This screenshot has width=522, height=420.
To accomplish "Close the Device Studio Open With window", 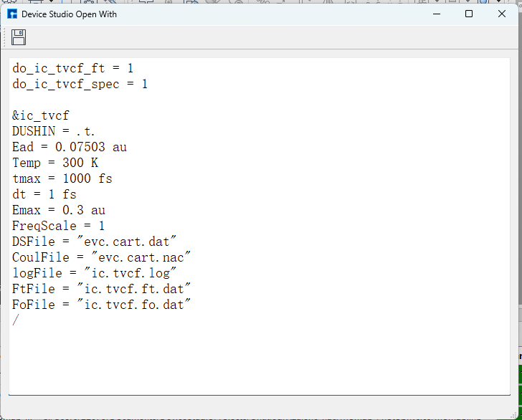I will pyautogui.click(x=502, y=14).
